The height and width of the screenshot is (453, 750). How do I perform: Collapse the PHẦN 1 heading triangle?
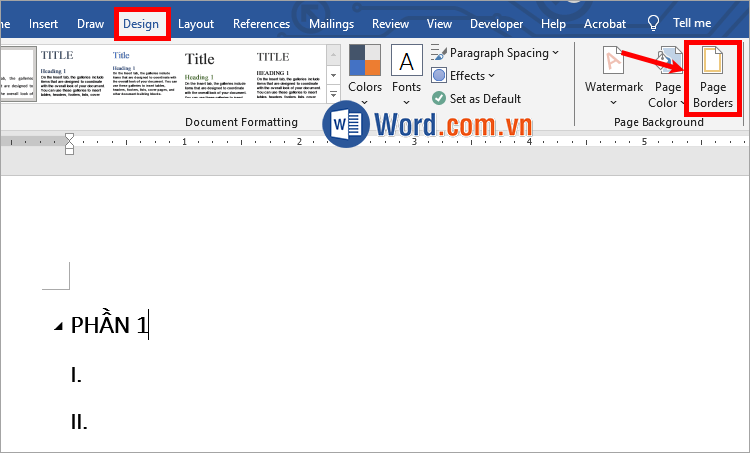[58, 327]
